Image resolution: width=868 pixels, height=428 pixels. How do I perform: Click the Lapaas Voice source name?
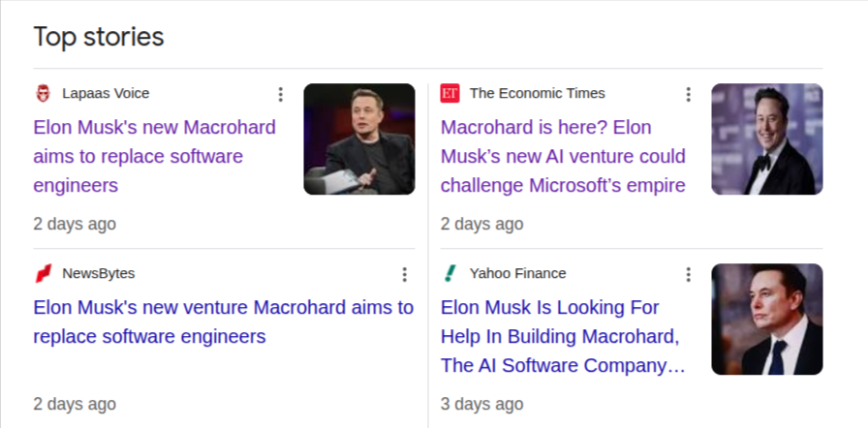106,94
